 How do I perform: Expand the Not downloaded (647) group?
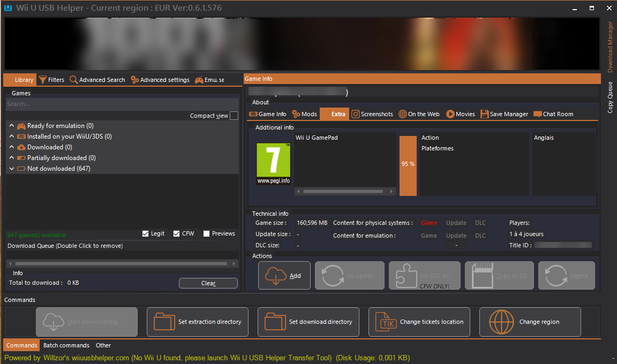(x=12, y=169)
